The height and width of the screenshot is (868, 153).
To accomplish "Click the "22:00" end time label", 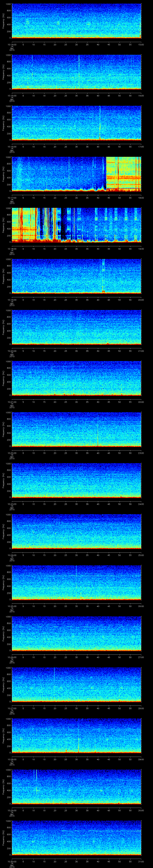I will coord(141,402).
